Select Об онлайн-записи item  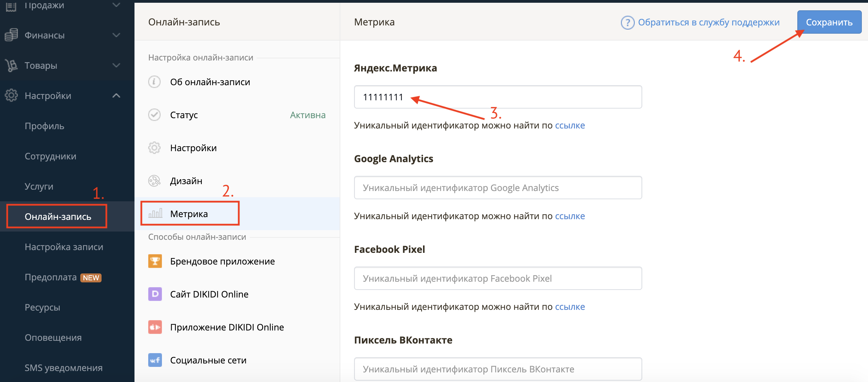pyautogui.click(x=210, y=82)
